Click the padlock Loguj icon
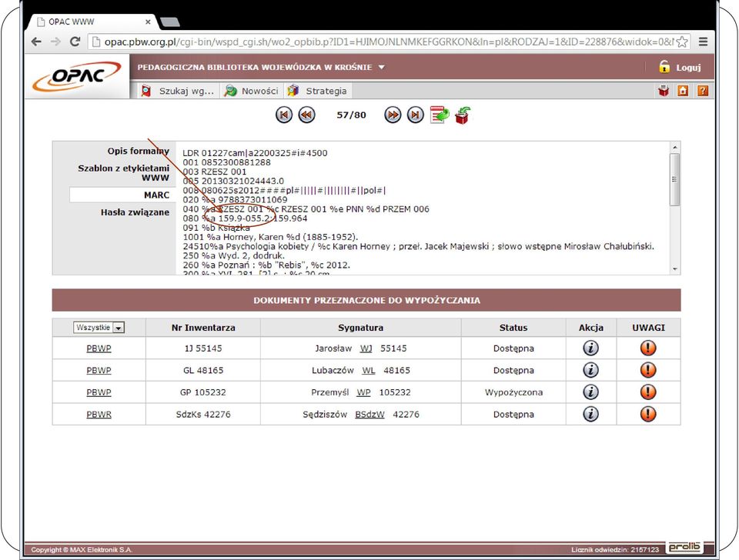The width and height of the screenshot is (739, 560). coord(664,67)
